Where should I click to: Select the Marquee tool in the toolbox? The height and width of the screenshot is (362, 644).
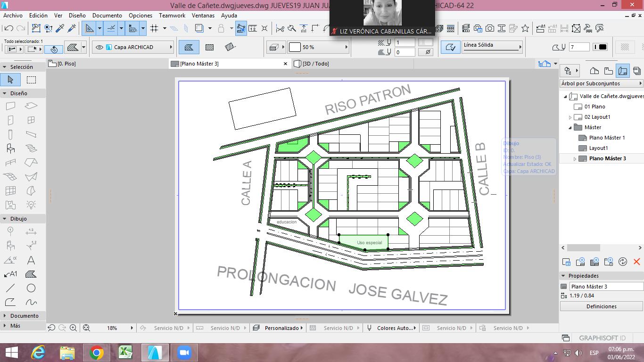pos(31,80)
